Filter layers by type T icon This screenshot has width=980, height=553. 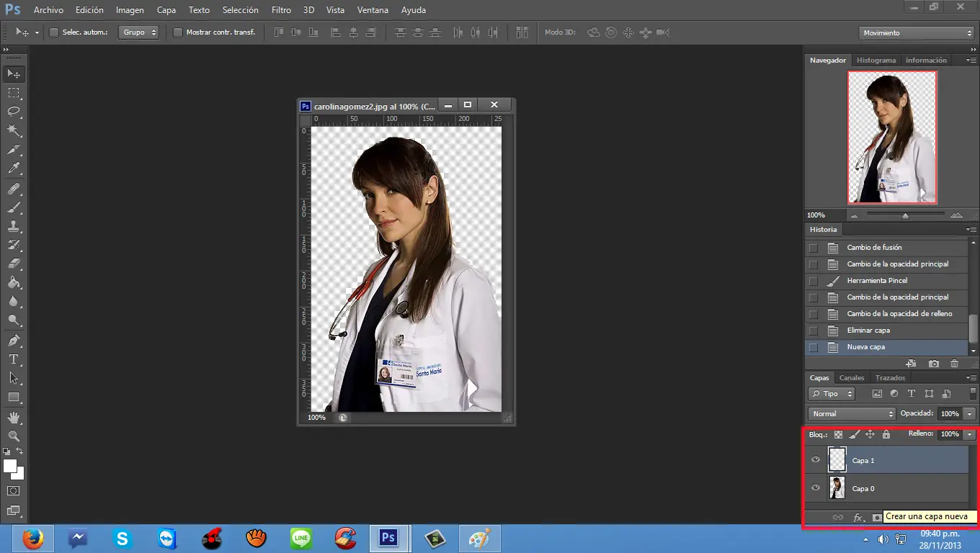pos(912,394)
